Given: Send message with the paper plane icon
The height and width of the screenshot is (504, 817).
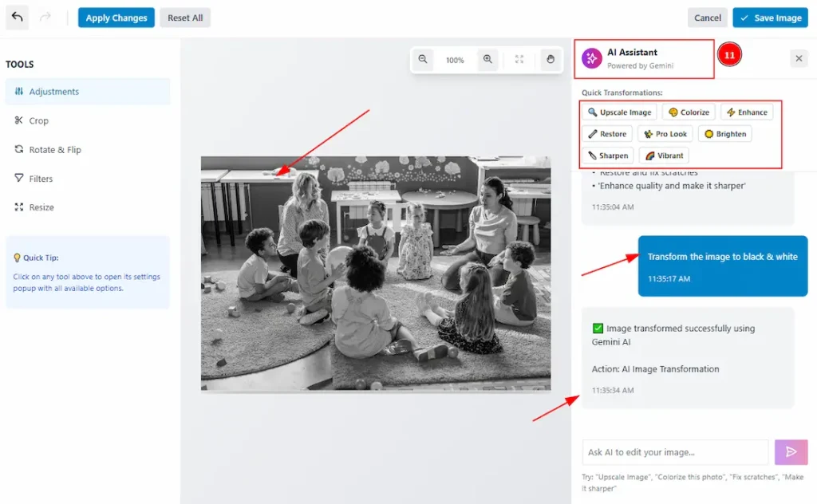Looking at the screenshot, I should coord(791,452).
